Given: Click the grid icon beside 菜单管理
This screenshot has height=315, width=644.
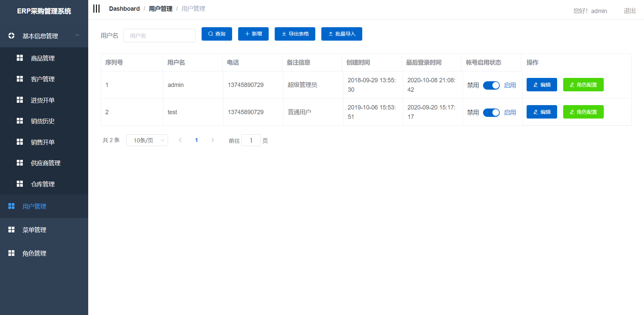Looking at the screenshot, I should tap(11, 229).
